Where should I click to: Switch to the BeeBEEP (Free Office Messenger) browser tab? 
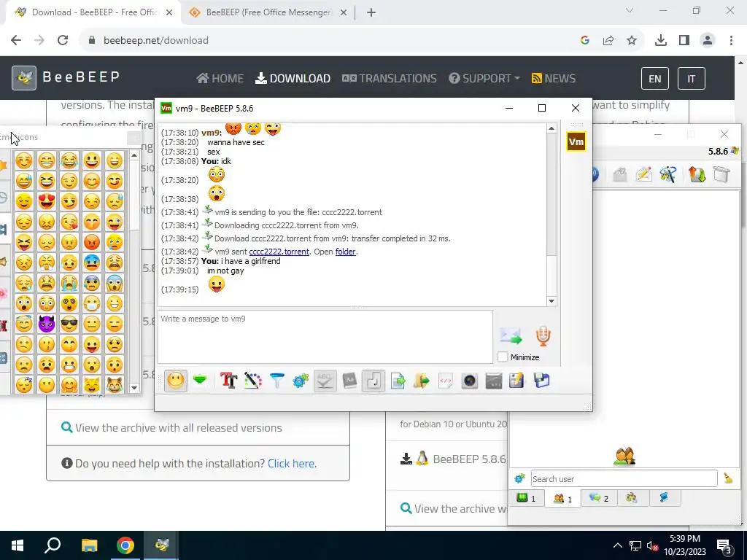pyautogui.click(x=268, y=12)
